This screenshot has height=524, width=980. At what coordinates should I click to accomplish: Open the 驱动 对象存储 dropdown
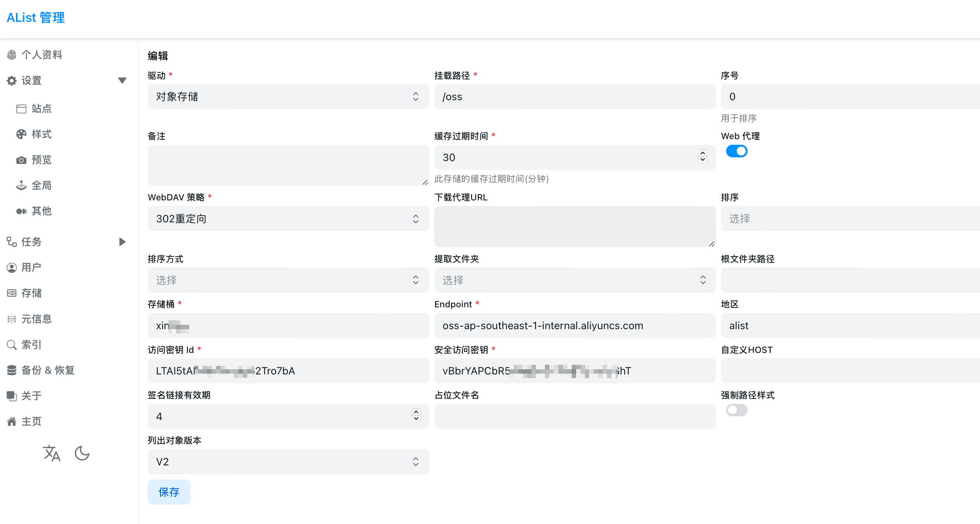[x=288, y=96]
